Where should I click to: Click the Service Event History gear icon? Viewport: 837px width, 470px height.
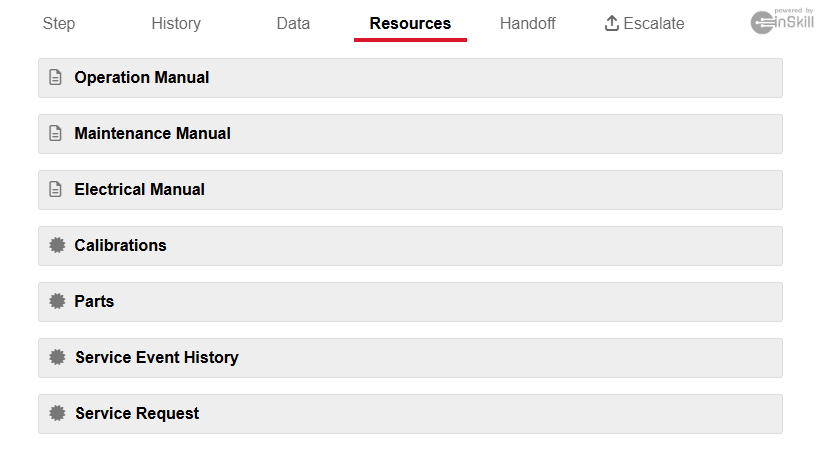[x=57, y=357]
